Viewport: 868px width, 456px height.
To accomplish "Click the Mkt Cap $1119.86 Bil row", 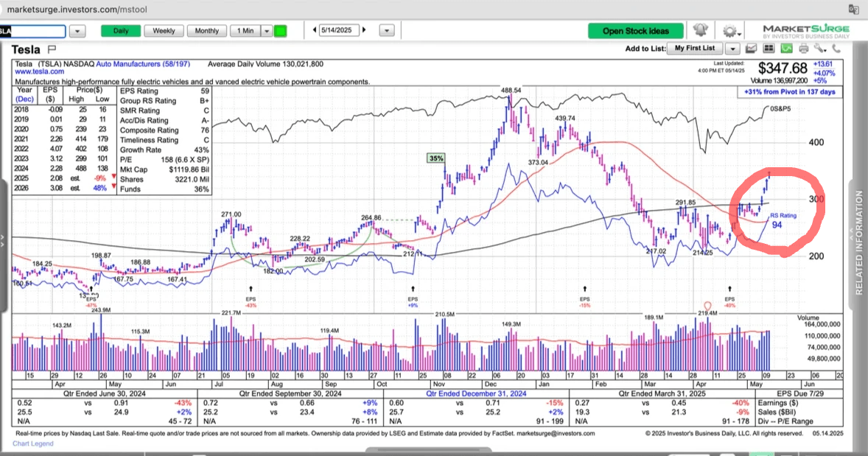I will [x=164, y=169].
